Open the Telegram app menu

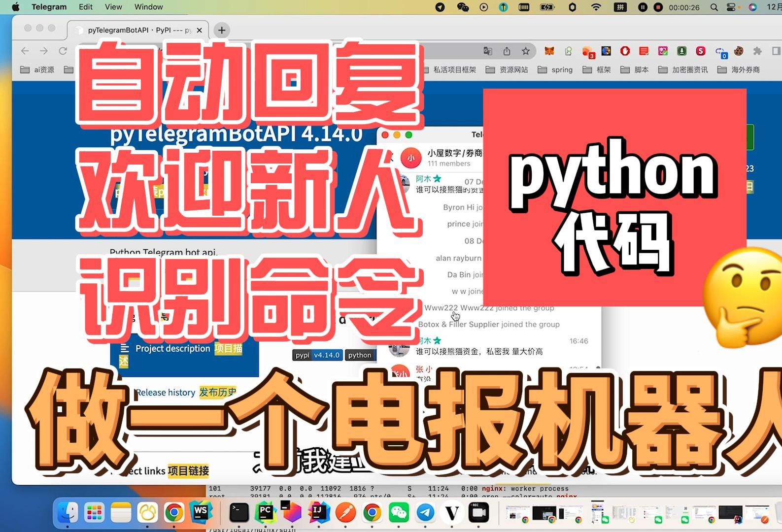click(x=49, y=7)
